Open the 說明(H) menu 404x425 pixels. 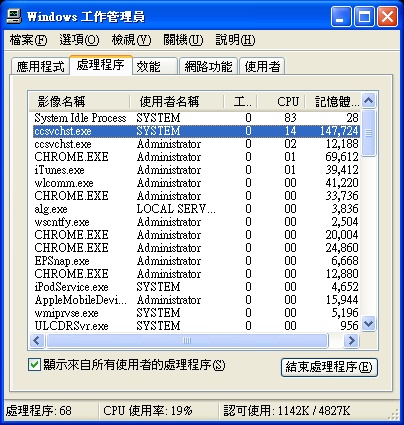[235, 40]
